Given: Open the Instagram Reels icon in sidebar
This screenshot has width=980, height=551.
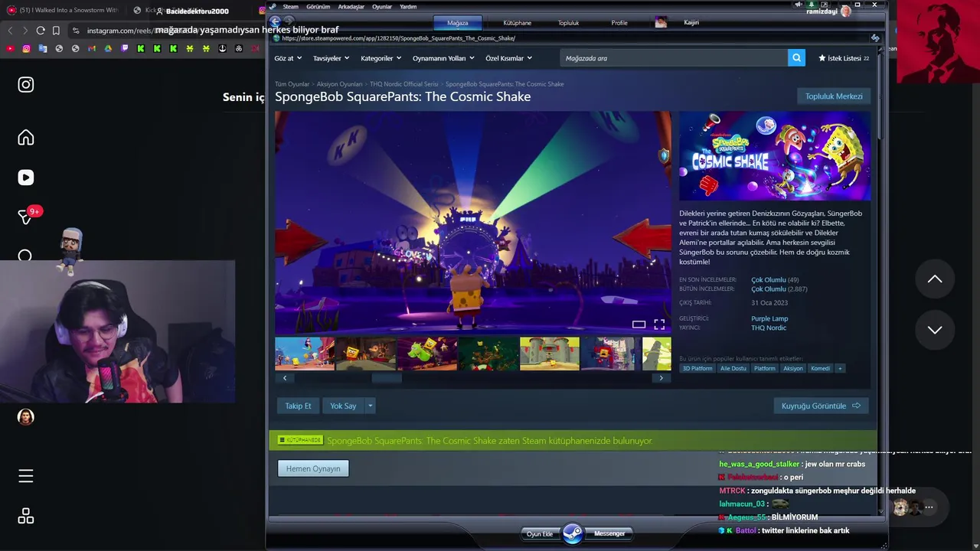Looking at the screenshot, I should pos(26,178).
